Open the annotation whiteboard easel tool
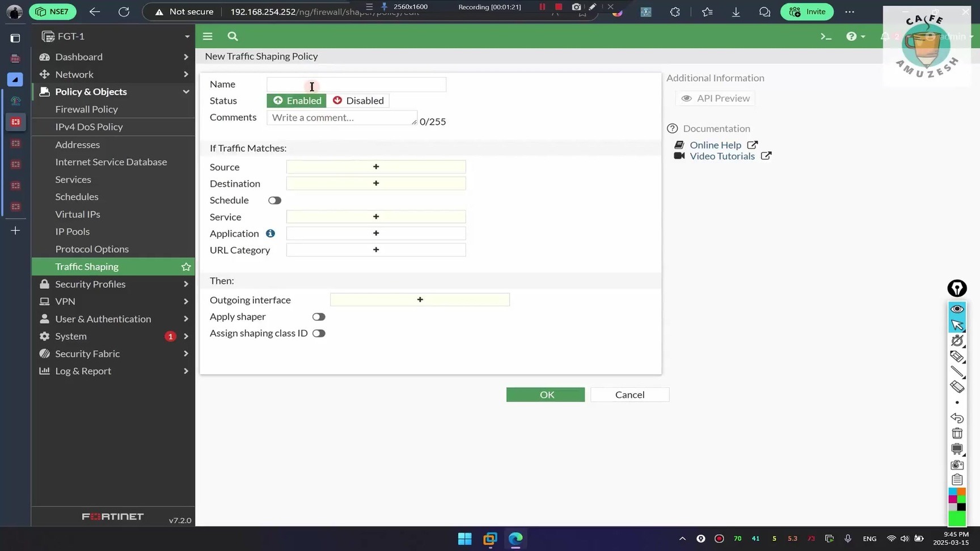The image size is (980, 551). click(957, 449)
